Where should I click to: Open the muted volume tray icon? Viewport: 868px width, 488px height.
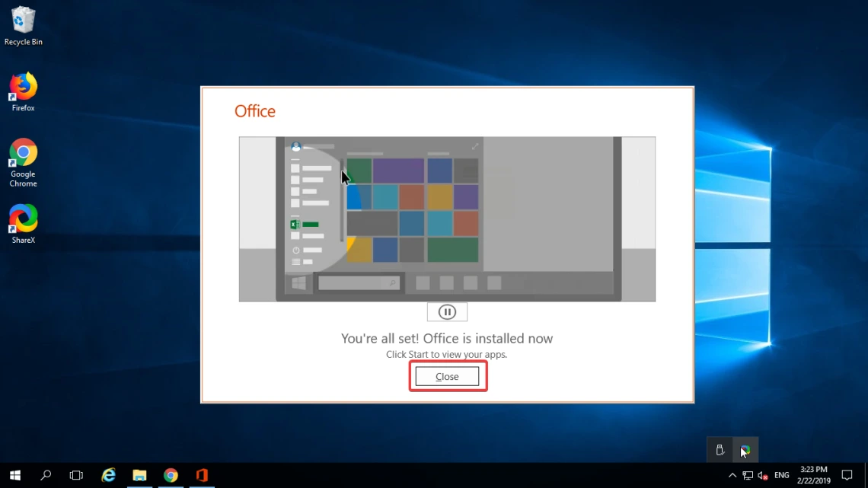click(763, 475)
